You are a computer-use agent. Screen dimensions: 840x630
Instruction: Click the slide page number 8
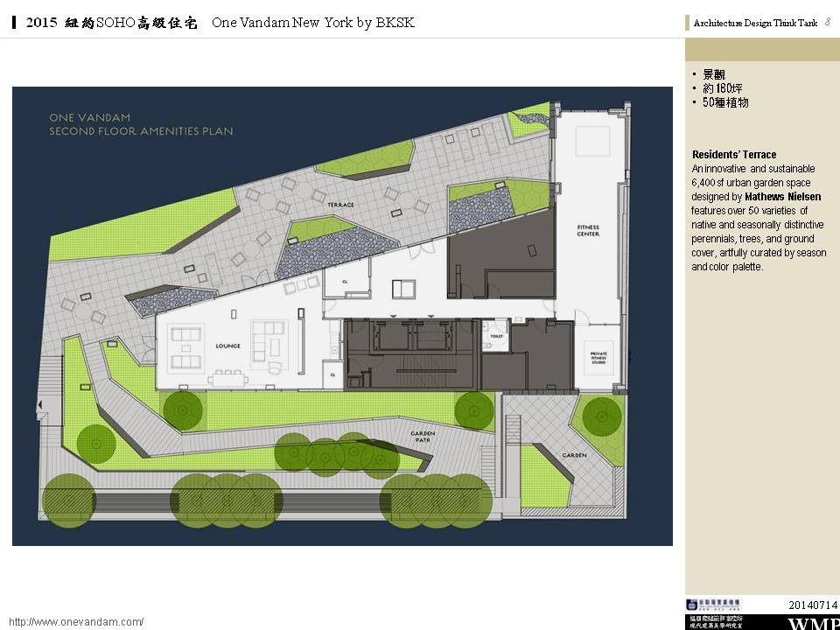pos(828,23)
